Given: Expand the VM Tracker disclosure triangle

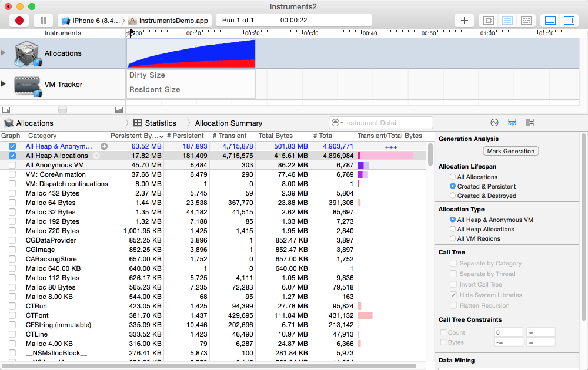Looking at the screenshot, I should pos(4,84).
